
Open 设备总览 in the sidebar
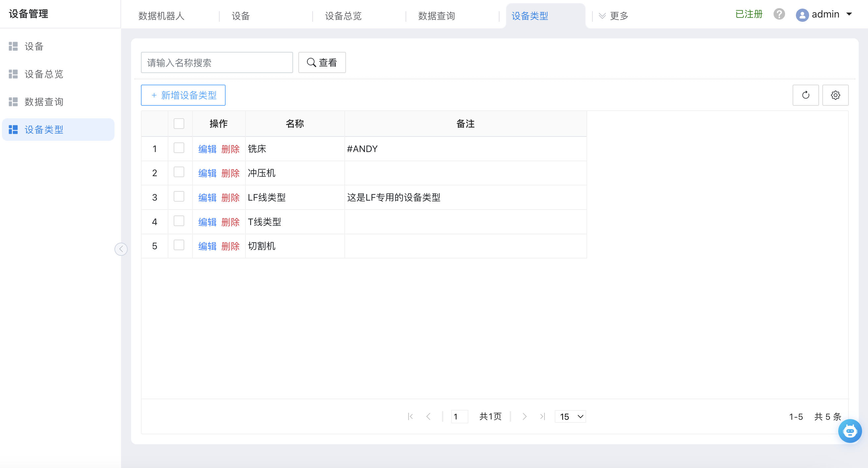(x=58, y=74)
